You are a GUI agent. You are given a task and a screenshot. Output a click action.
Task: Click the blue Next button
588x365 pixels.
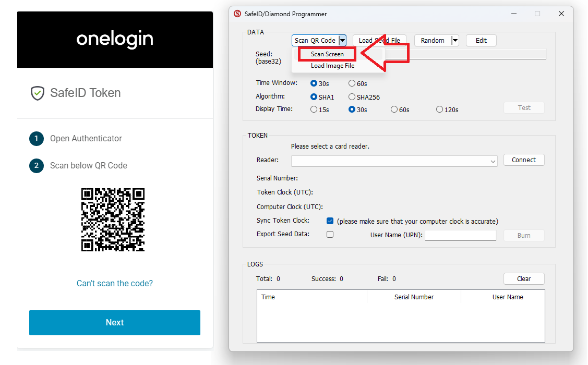pyautogui.click(x=115, y=322)
